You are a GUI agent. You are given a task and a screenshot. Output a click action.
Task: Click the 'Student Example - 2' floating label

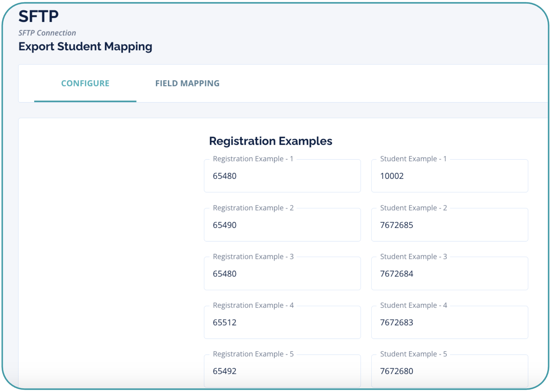[413, 208]
